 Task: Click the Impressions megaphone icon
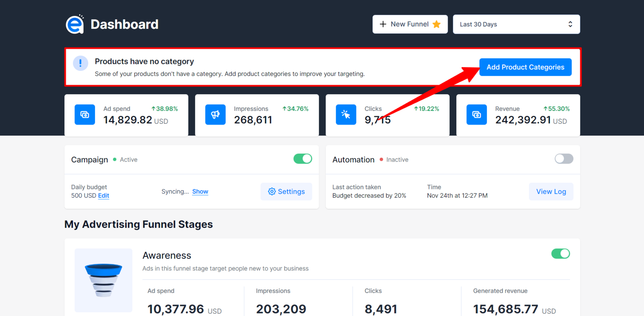[x=215, y=115]
